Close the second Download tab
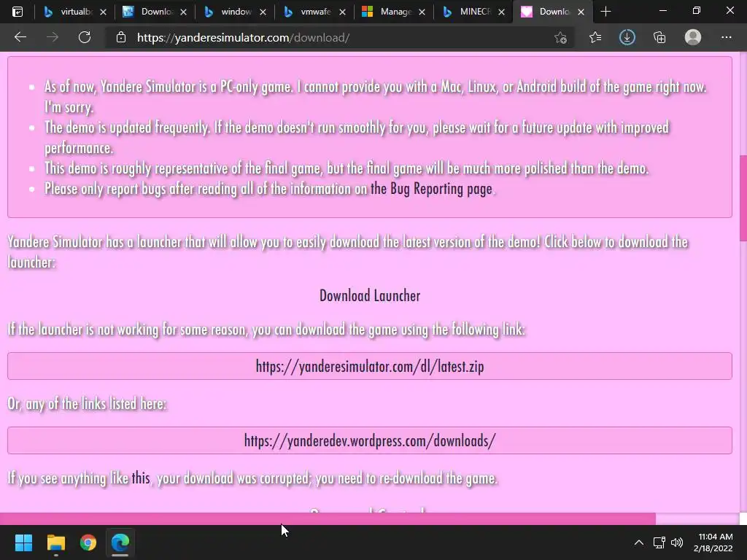The image size is (747, 560). [183, 12]
